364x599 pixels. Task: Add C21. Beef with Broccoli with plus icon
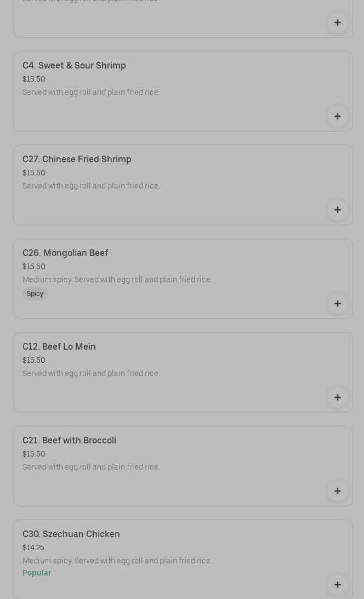(x=337, y=491)
